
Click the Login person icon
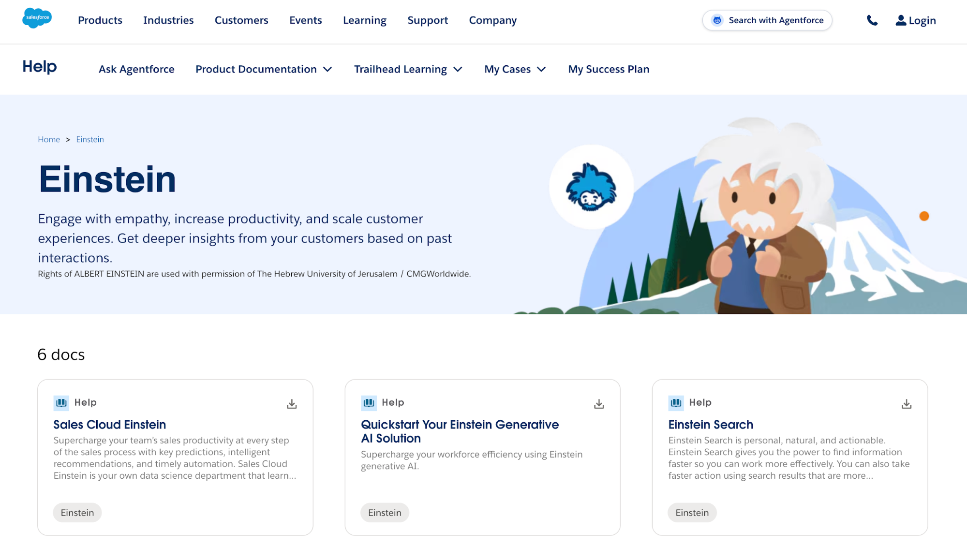pyautogui.click(x=900, y=20)
